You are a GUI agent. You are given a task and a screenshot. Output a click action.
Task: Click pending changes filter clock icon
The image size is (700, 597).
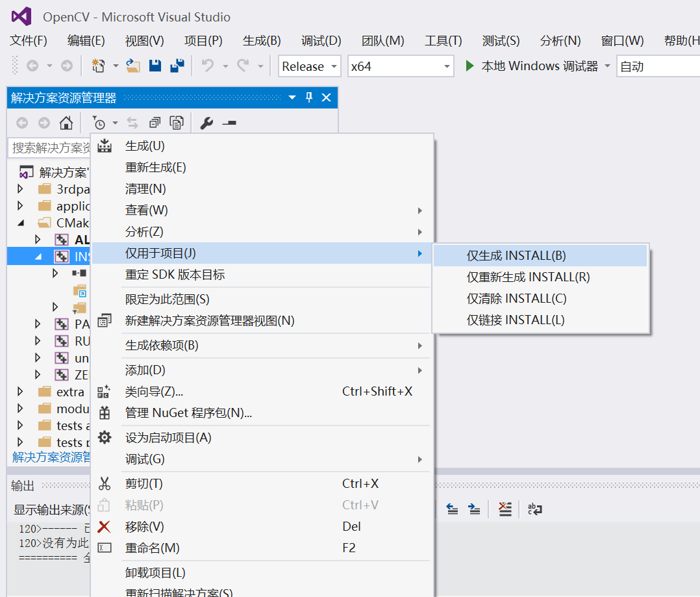99,123
